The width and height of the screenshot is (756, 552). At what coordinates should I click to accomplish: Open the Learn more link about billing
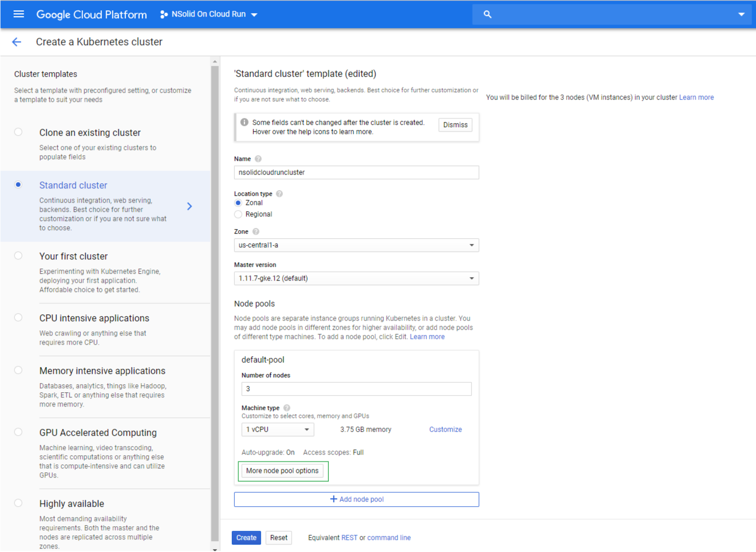coord(696,97)
